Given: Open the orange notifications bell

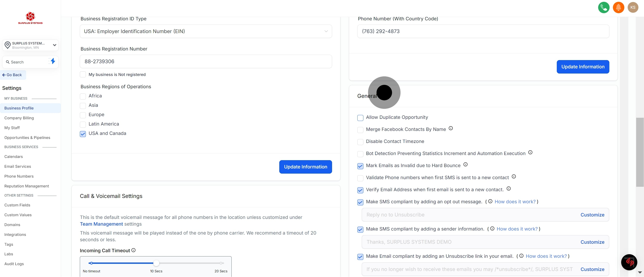Looking at the screenshot, I should coord(618,8).
